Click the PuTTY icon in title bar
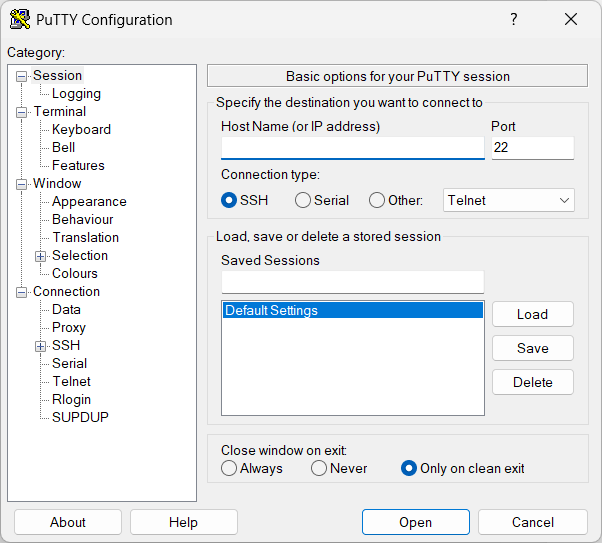The height and width of the screenshot is (543, 602). (19, 20)
